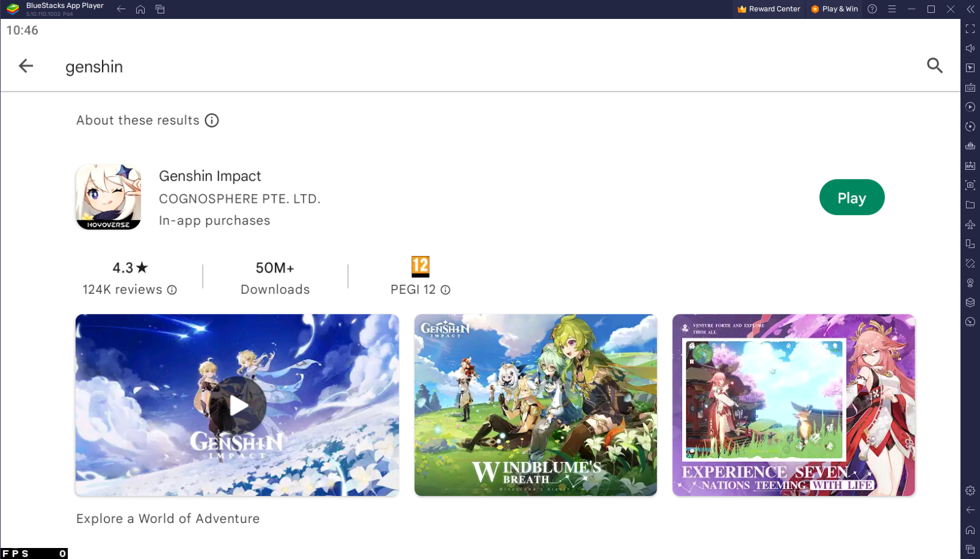Click the layers stack icon in sidebar

click(970, 302)
